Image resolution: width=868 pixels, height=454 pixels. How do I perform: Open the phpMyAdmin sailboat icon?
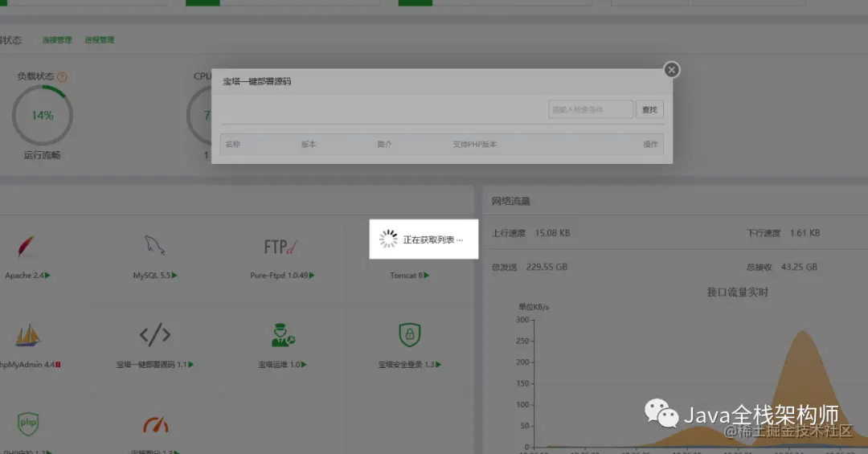27,336
